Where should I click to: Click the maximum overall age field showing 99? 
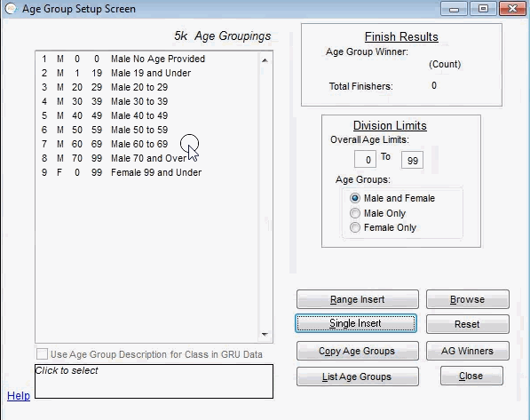coord(412,160)
